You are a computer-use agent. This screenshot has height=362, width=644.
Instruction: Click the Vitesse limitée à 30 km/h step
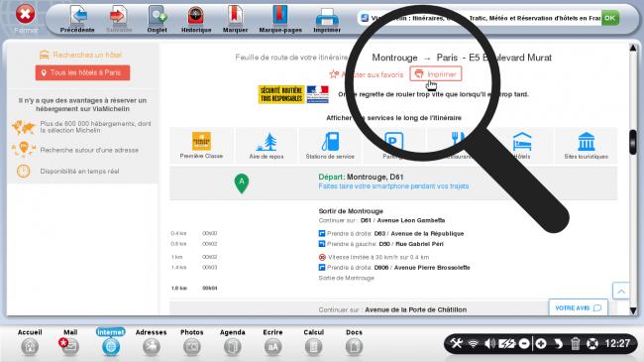[374, 257]
